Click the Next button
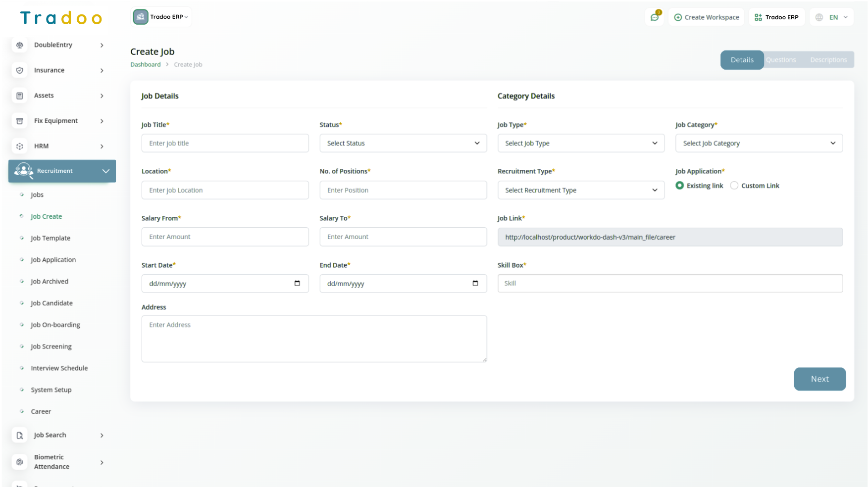The height and width of the screenshot is (487, 868). point(820,379)
